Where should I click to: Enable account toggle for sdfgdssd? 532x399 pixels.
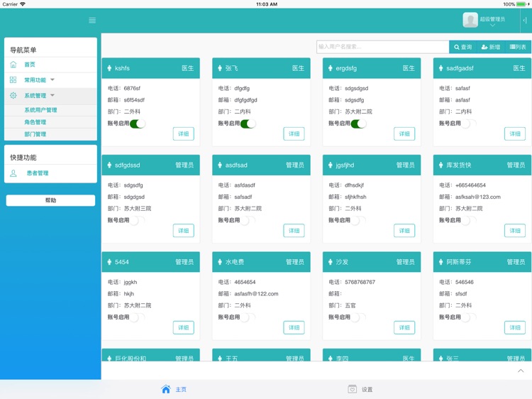click(138, 220)
